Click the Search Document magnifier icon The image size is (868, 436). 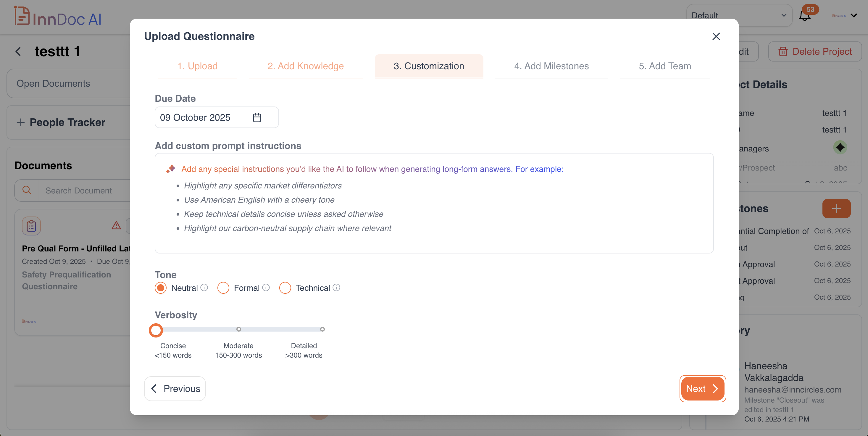point(27,190)
